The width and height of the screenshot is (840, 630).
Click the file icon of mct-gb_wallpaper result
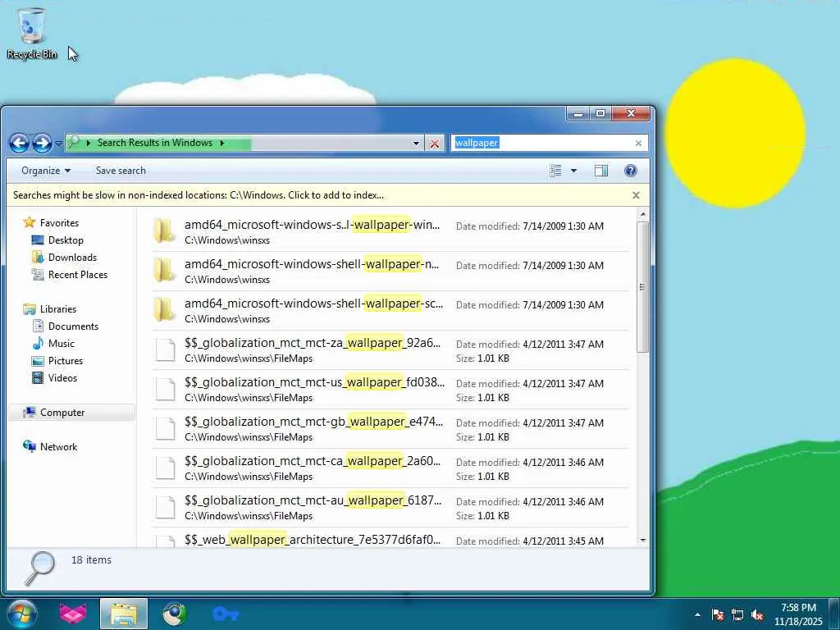point(165,428)
